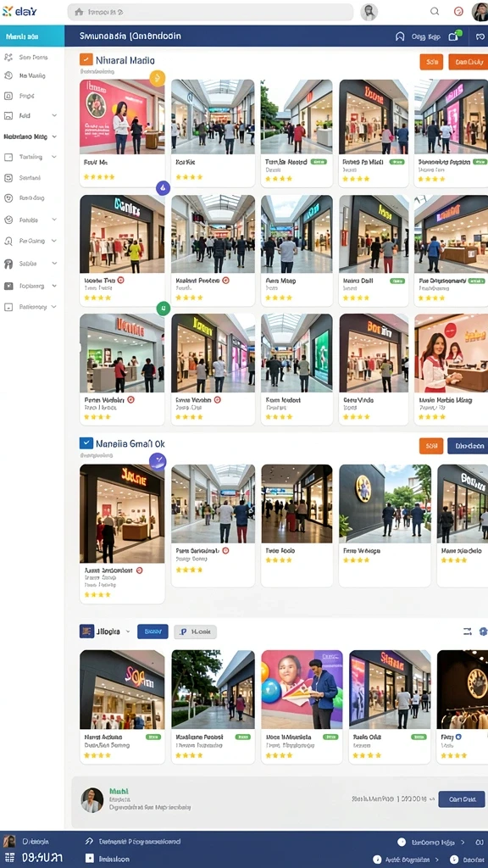
Task: Click the dark blue button in bottom user banner
Action: 462,798
